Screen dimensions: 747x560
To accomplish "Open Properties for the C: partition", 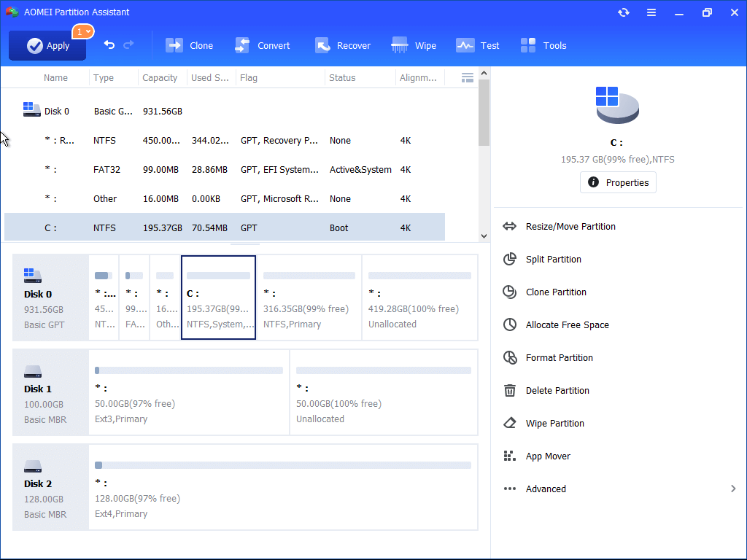I will [618, 182].
